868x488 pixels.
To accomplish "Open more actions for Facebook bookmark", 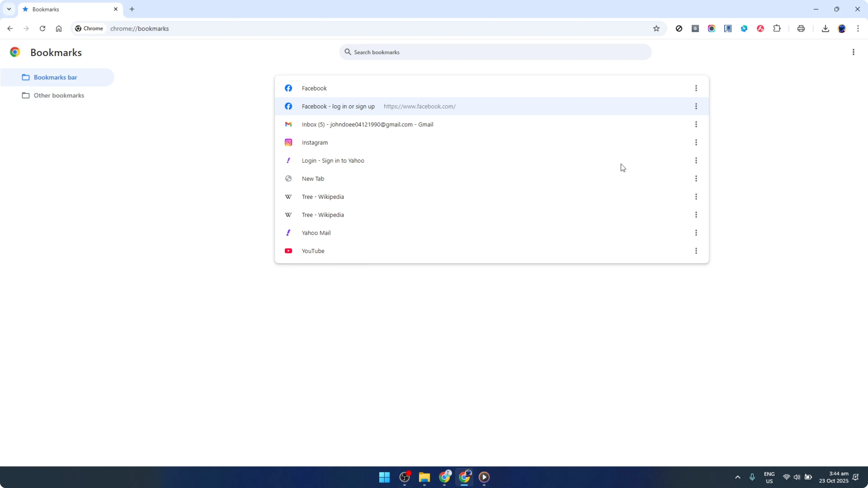I will pos(696,88).
